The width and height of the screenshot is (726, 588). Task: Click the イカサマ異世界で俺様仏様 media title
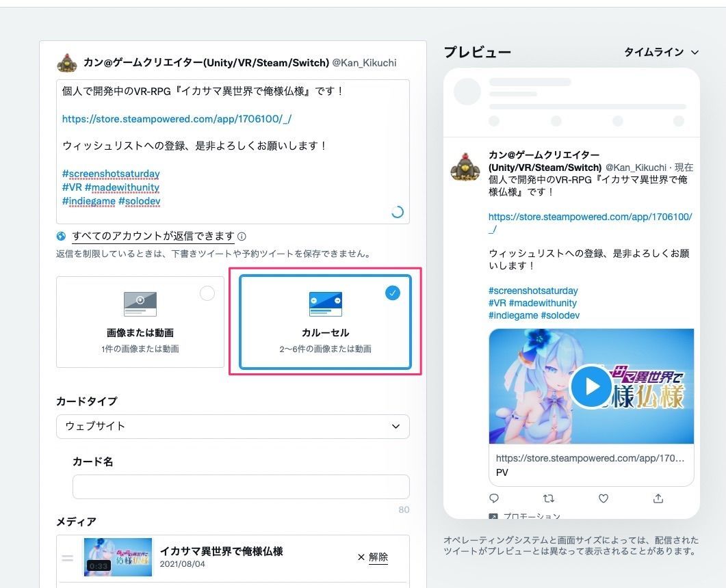[x=221, y=551]
